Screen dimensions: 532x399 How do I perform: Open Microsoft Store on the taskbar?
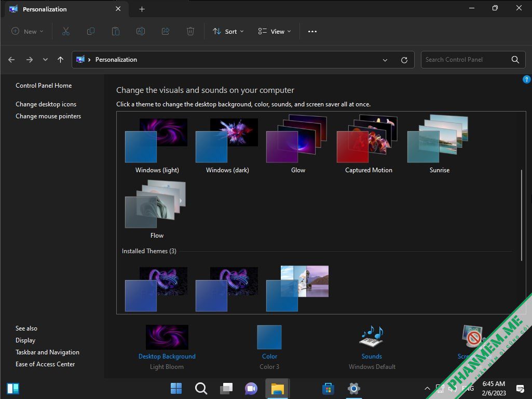(x=328, y=389)
